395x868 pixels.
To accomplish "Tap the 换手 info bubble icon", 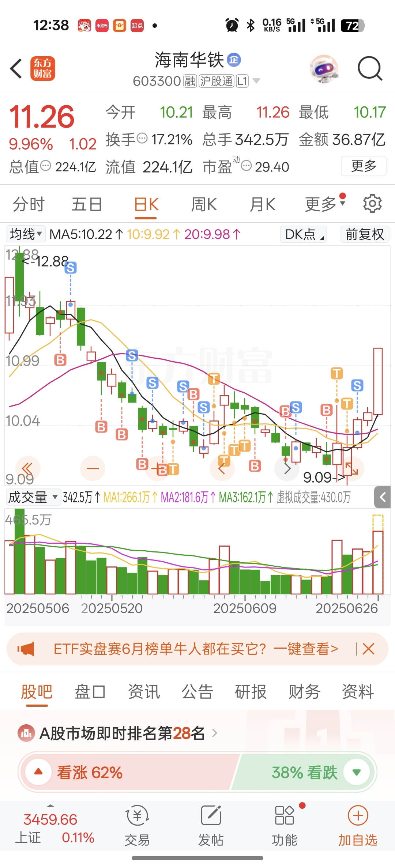I will point(142,139).
